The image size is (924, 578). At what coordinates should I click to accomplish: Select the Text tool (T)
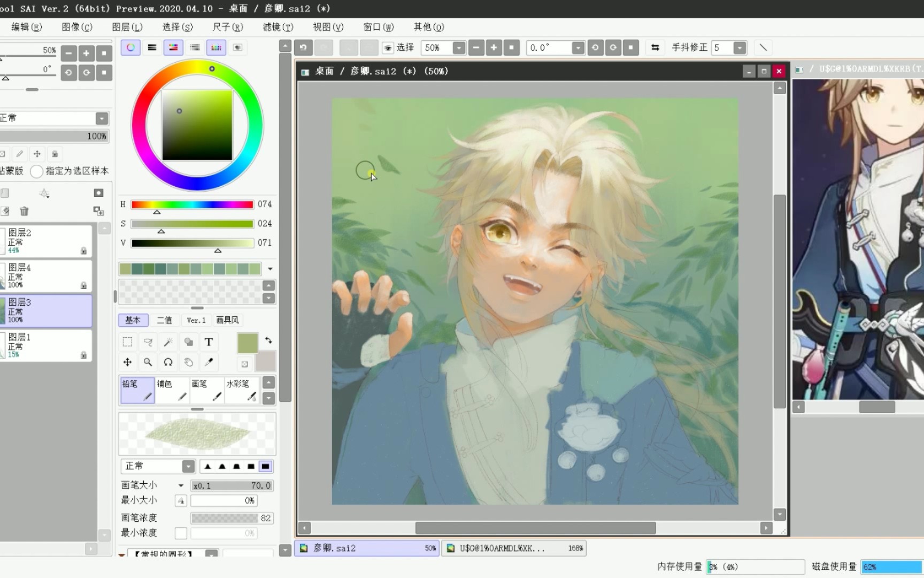[209, 342]
